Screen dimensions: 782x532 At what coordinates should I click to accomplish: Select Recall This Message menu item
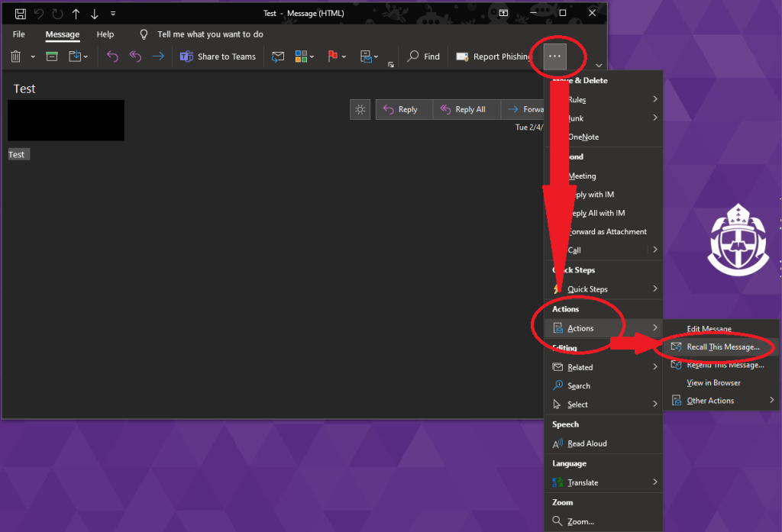tap(722, 347)
